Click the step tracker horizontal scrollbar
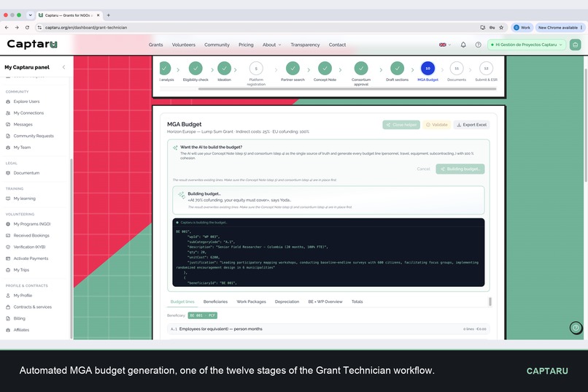 pyautogui.click(x=347, y=89)
